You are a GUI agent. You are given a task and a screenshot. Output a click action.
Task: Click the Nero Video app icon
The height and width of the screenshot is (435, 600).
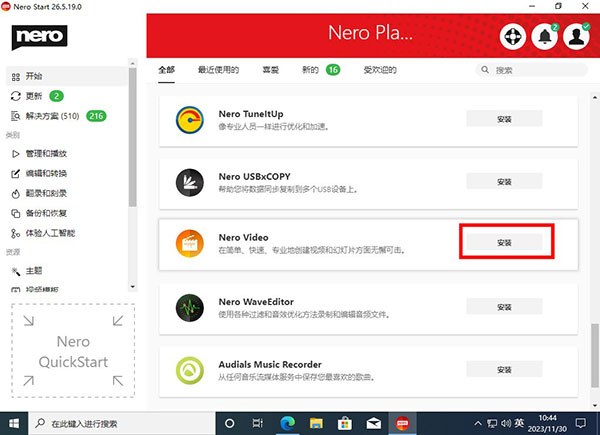click(190, 243)
